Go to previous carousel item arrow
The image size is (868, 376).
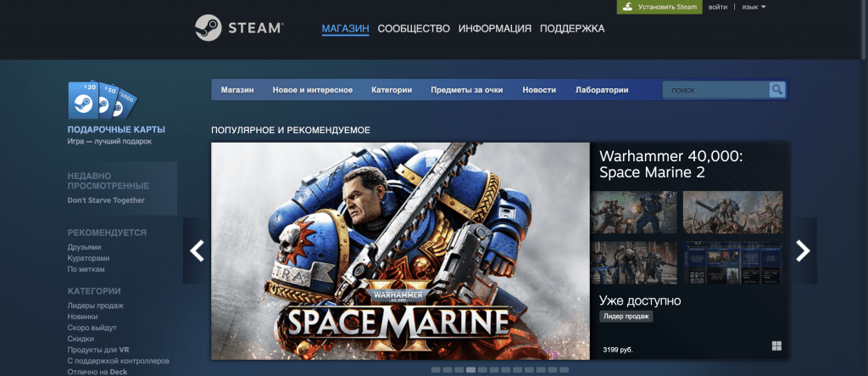click(197, 250)
